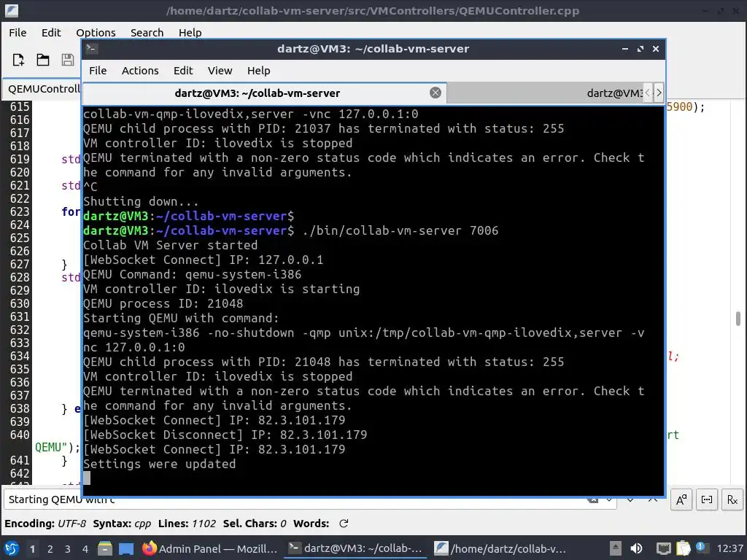Screen dimensions: 747x560
Task: Select the QEMUController editor document tab
Action: click(x=43, y=89)
